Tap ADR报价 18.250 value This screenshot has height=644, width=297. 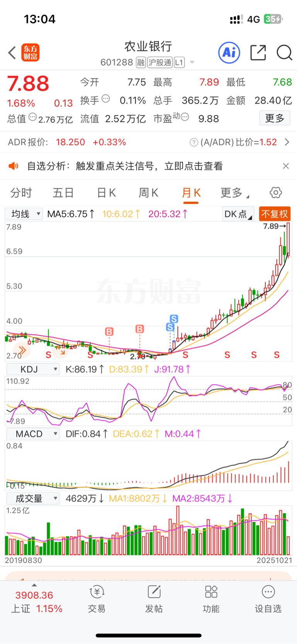point(70,142)
